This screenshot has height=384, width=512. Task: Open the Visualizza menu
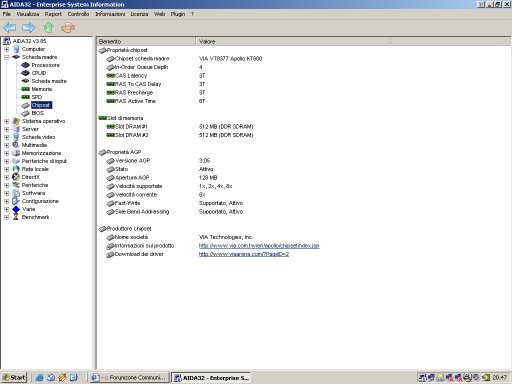tap(28, 14)
